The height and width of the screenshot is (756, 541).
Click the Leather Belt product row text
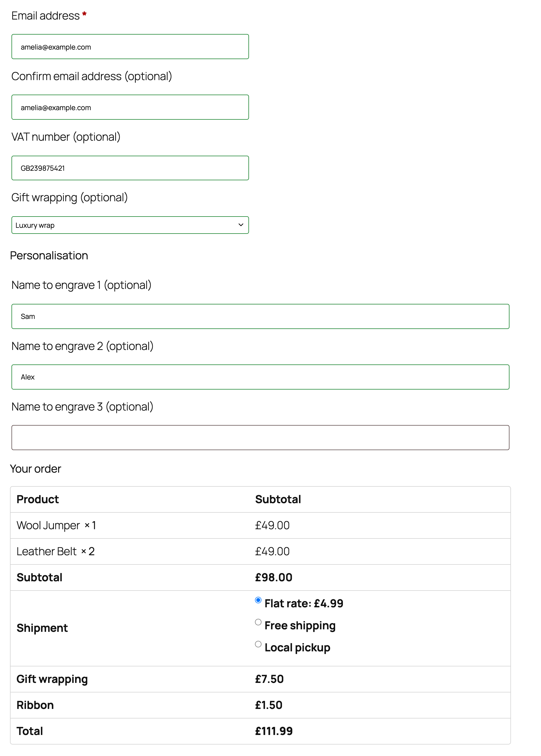(x=56, y=551)
